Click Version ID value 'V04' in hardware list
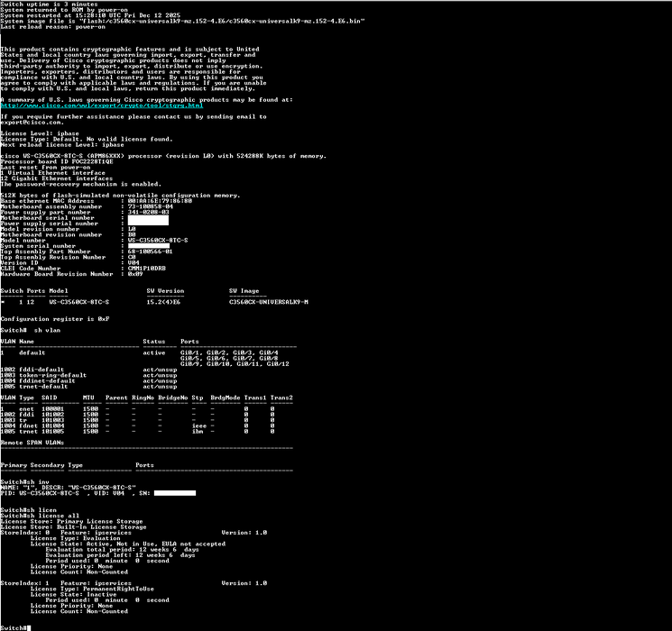The image size is (672, 631). [x=133, y=262]
